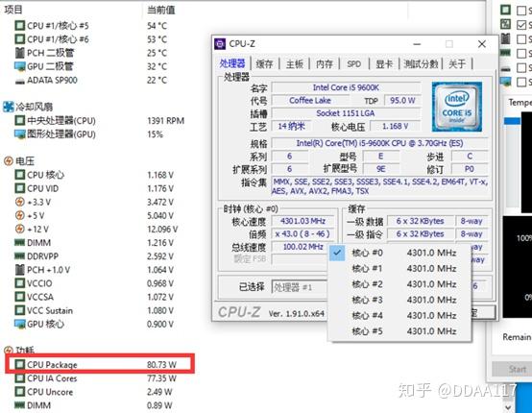
Task: Click the Start button in stability test
Action: click(512, 369)
